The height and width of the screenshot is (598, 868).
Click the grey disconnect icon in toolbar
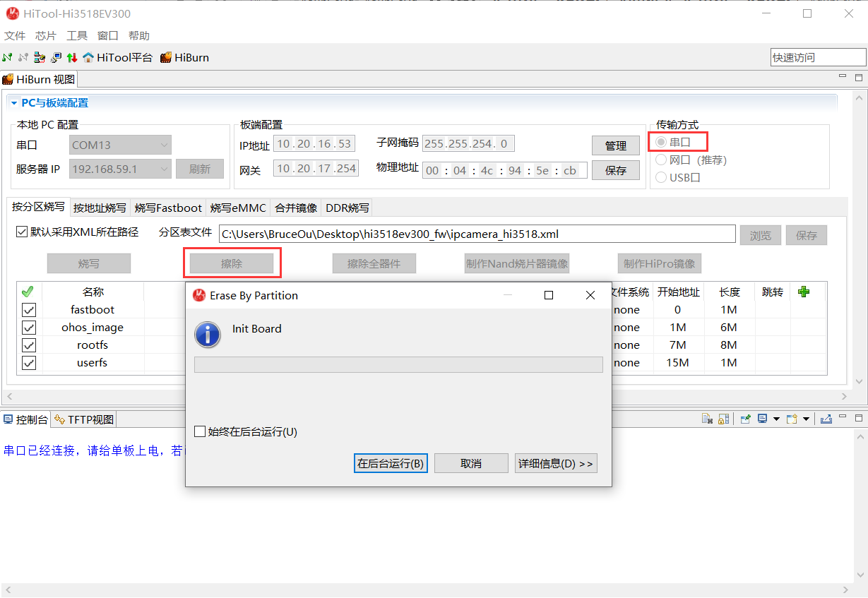(x=23, y=57)
